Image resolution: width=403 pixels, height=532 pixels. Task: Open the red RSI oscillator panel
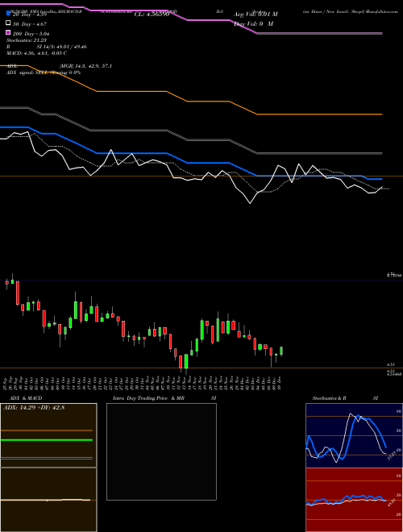[354, 500]
